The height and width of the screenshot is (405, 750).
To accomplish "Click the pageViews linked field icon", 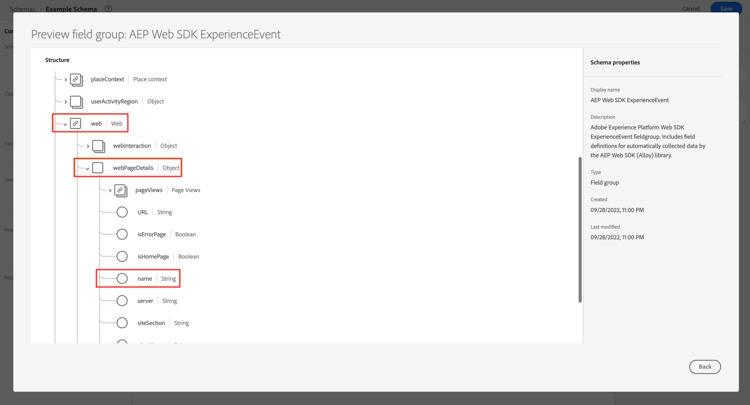I will [121, 190].
